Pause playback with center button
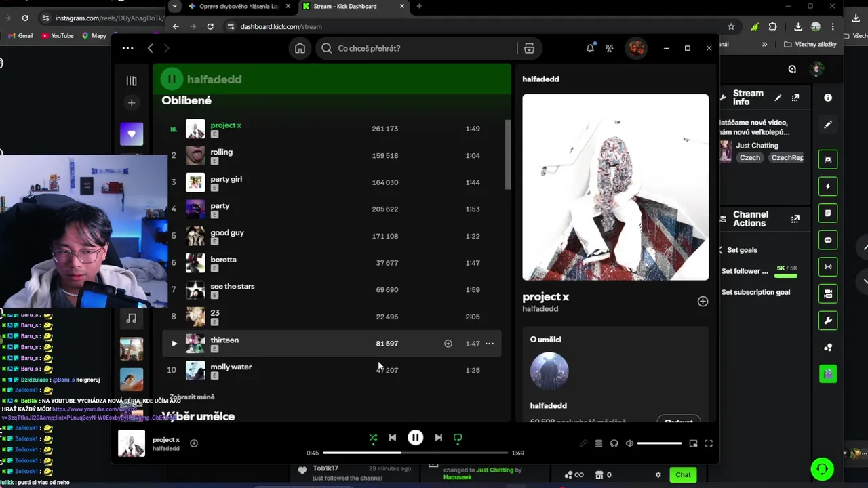This screenshot has height=488, width=868. 416,438
